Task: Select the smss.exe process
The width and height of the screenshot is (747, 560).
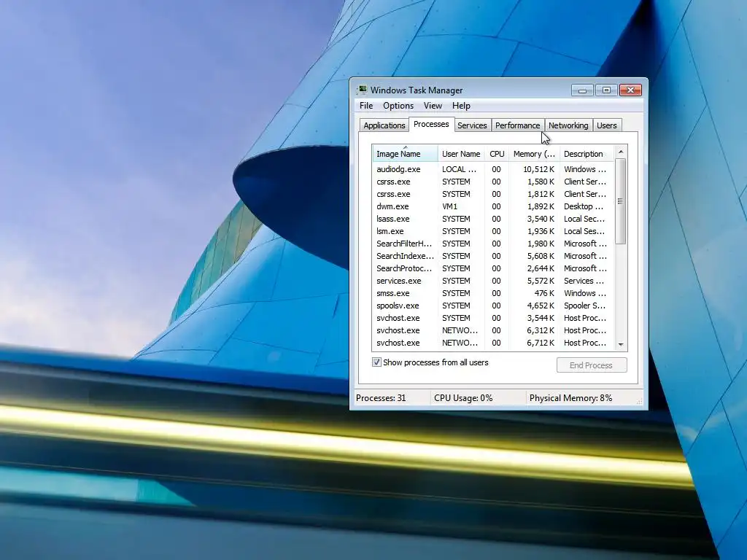Action: point(492,293)
